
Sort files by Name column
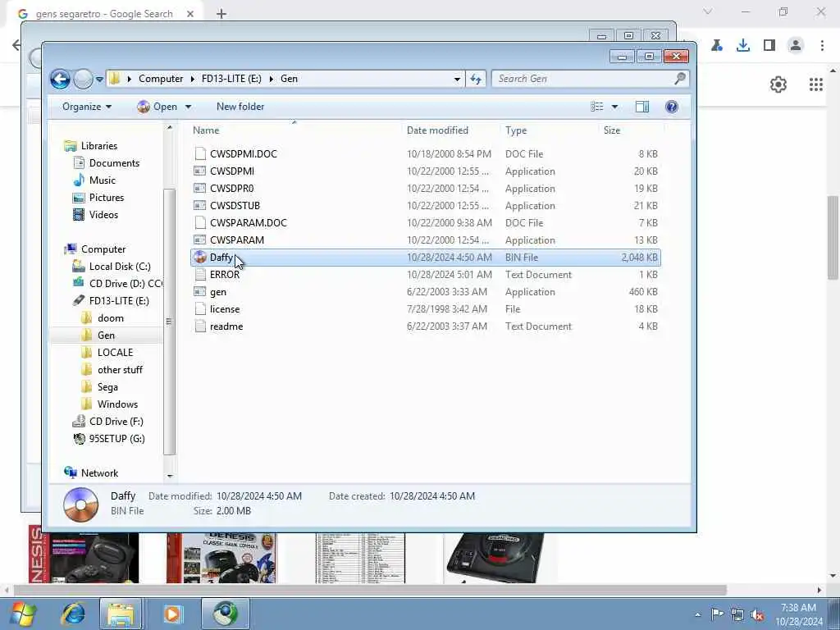coord(295,130)
